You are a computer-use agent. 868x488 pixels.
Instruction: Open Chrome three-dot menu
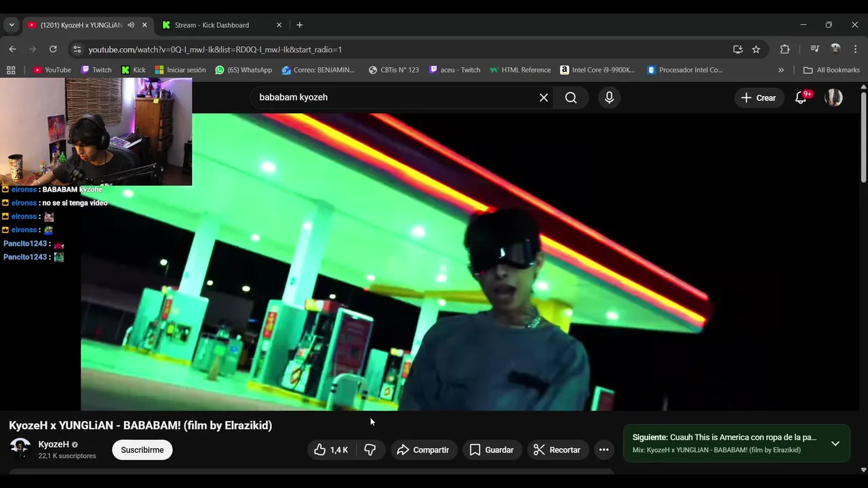click(x=855, y=49)
